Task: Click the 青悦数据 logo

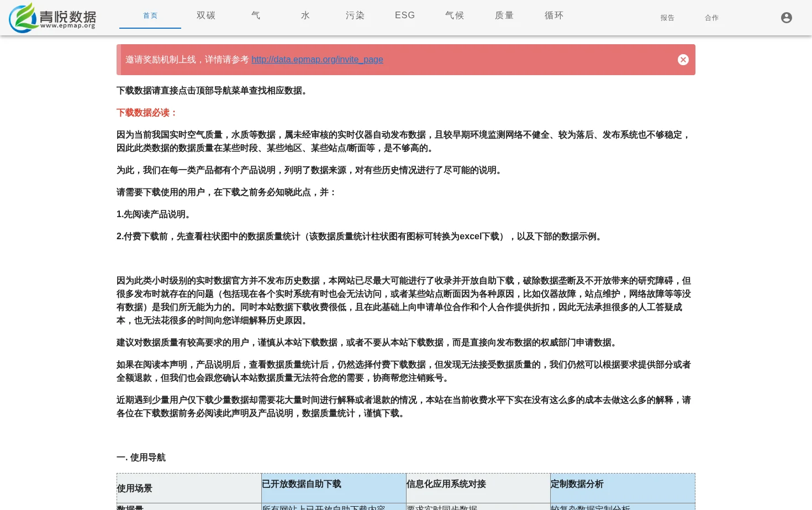Action: point(53,18)
